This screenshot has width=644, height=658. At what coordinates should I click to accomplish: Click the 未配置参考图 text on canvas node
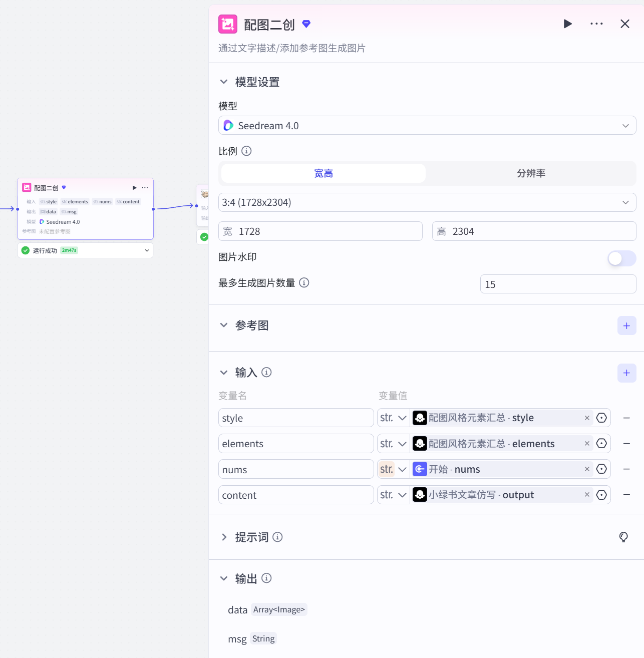(x=55, y=231)
